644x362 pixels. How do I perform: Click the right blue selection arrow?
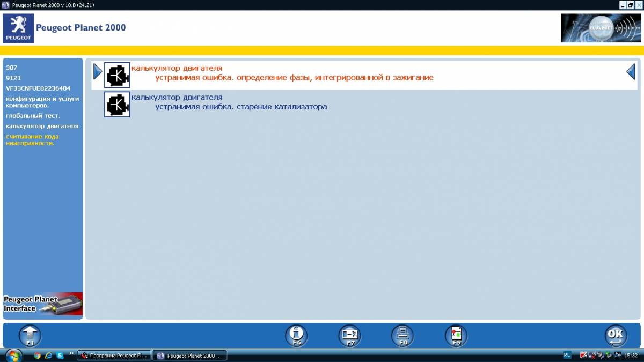[631, 71]
